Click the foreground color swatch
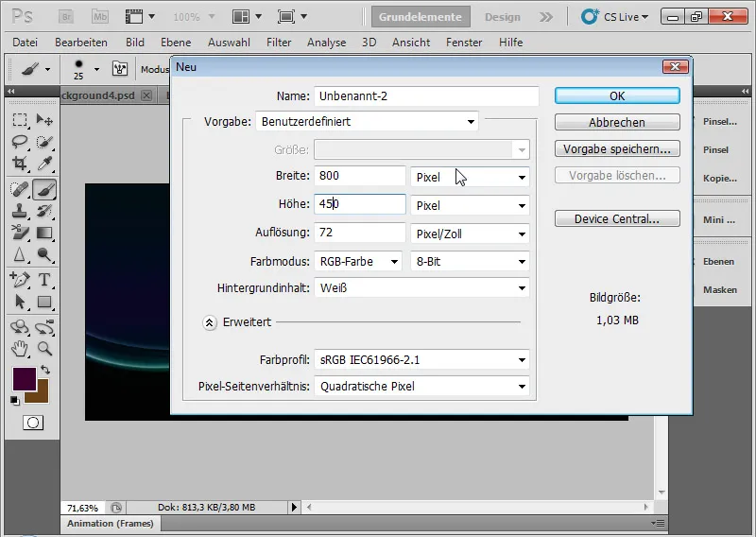Image resolution: width=756 pixels, height=537 pixels. pos(25,379)
